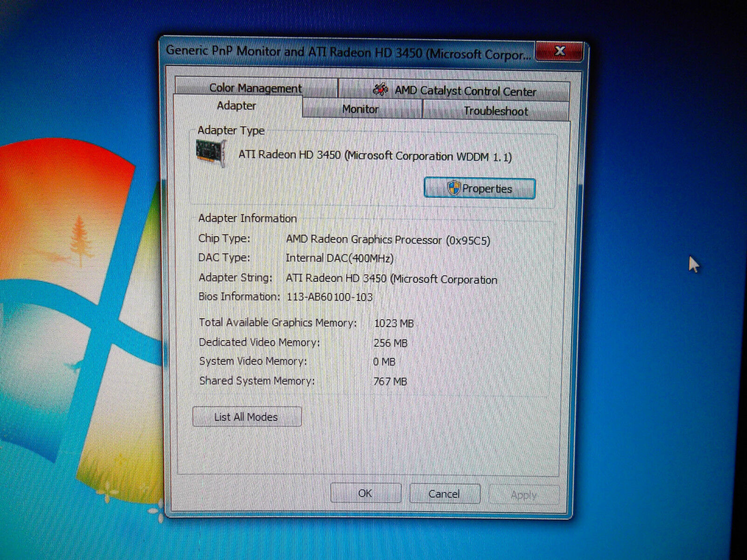This screenshot has height=560, width=747.
Task: Go to the Troubleshoot tab
Action: [496, 111]
